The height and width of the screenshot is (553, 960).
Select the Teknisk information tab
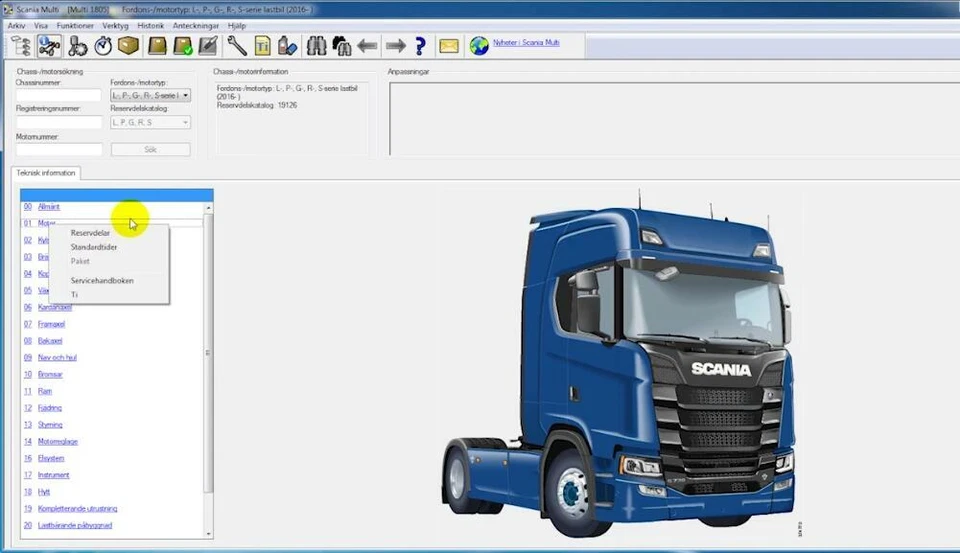click(46, 173)
